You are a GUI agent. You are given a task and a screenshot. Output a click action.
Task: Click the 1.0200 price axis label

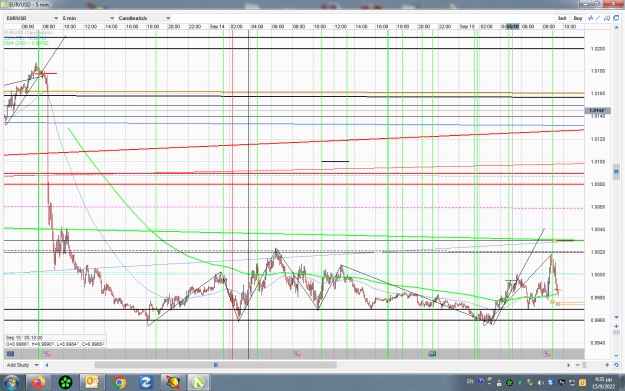pyautogui.click(x=597, y=49)
